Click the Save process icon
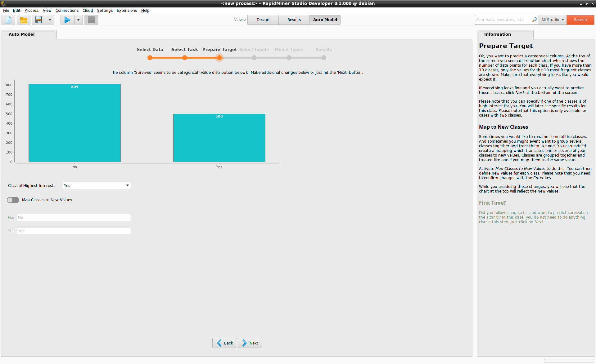The height and width of the screenshot is (364, 596). (38, 20)
